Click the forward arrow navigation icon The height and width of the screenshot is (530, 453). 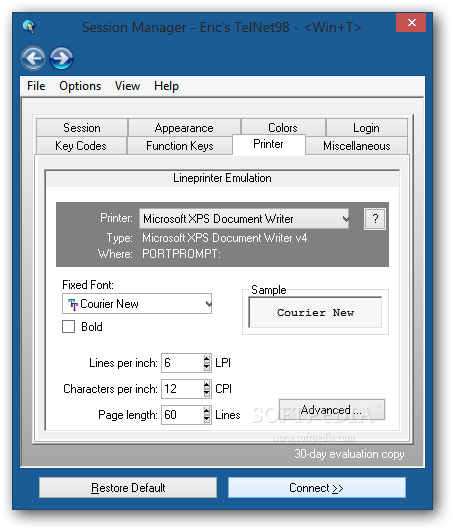[62, 58]
